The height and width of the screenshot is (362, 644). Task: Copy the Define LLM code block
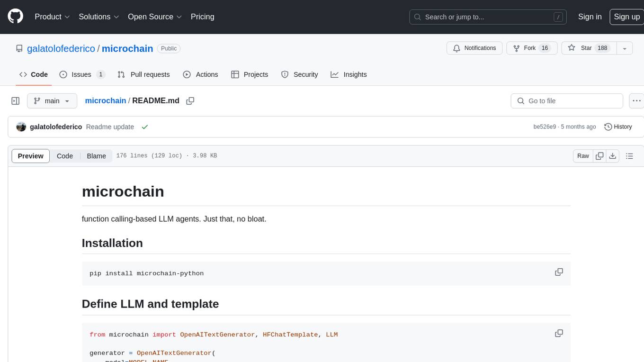click(559, 333)
